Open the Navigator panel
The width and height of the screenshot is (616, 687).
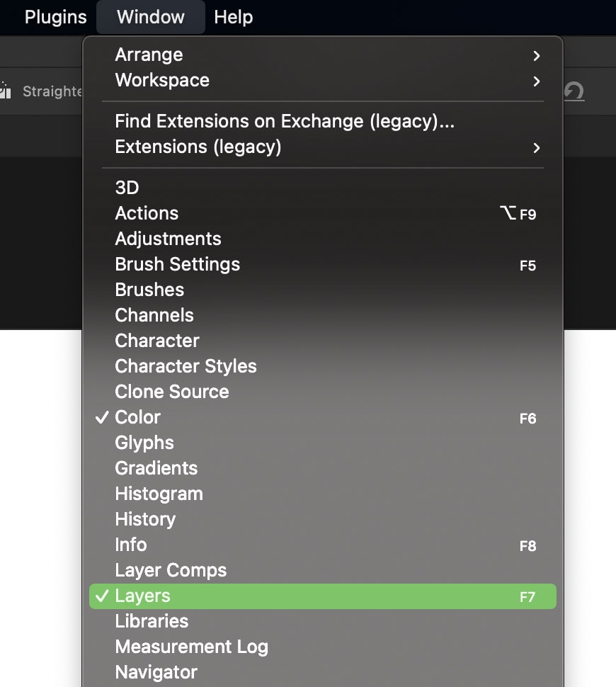pos(323,673)
